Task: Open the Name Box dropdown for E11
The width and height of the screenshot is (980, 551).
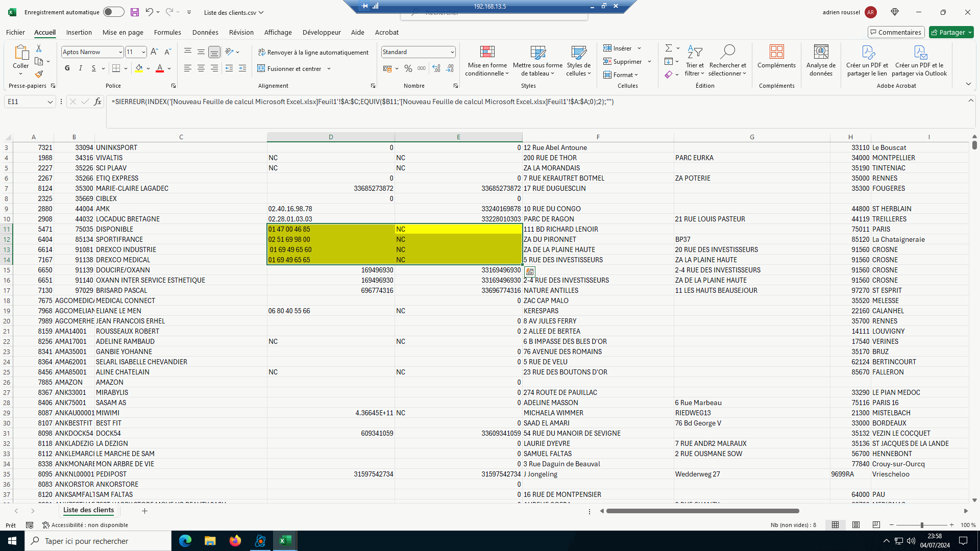Action: (x=50, y=102)
